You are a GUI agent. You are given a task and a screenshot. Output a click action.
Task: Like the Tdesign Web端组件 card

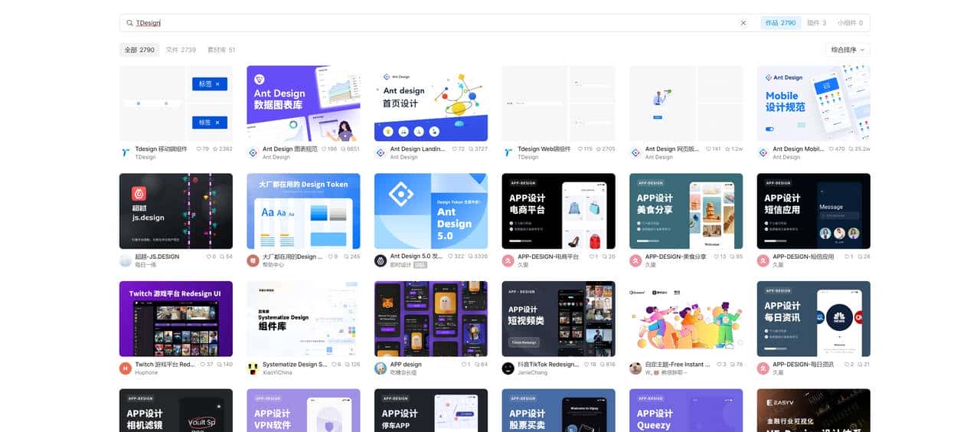pyautogui.click(x=584, y=149)
